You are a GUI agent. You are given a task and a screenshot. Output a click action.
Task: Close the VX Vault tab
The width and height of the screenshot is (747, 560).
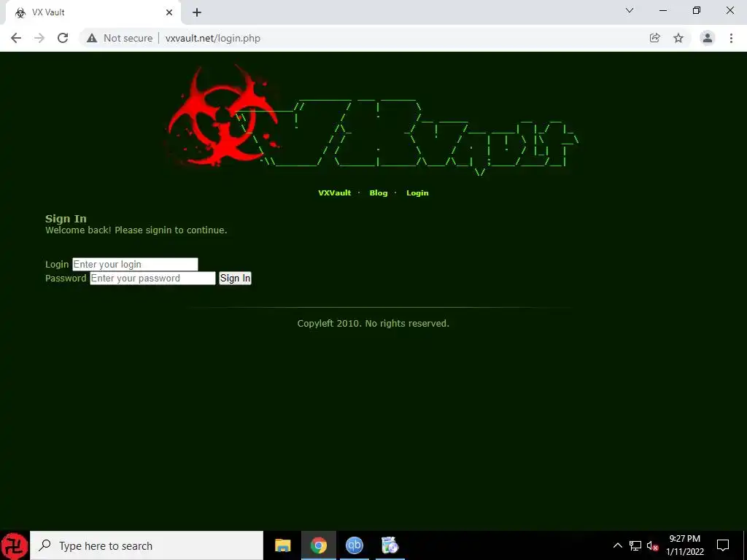(169, 12)
